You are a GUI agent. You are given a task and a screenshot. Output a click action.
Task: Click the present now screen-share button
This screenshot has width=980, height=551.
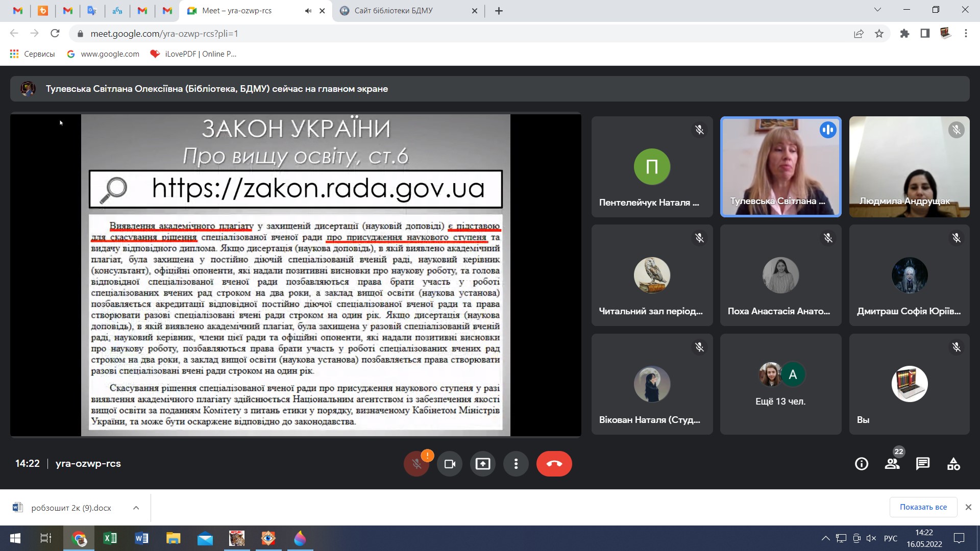[x=482, y=464]
